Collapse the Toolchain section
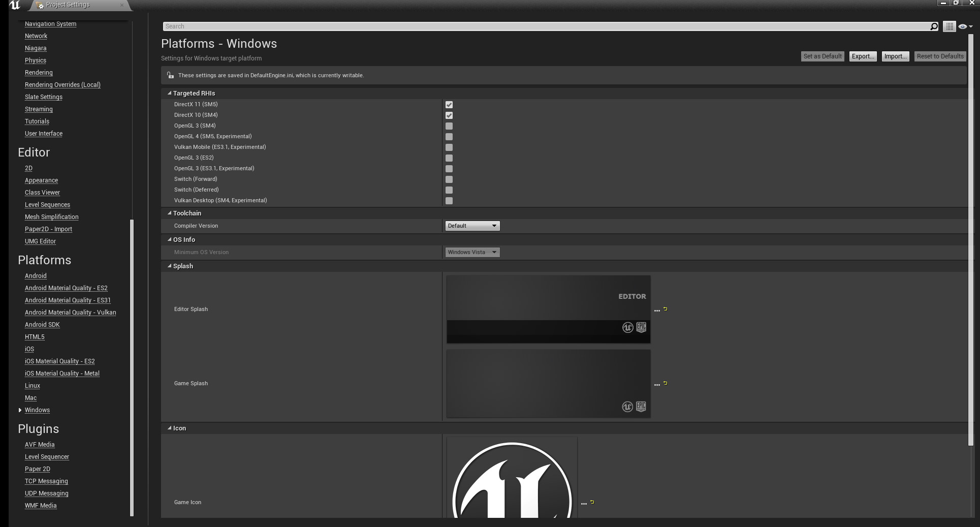 (x=170, y=213)
